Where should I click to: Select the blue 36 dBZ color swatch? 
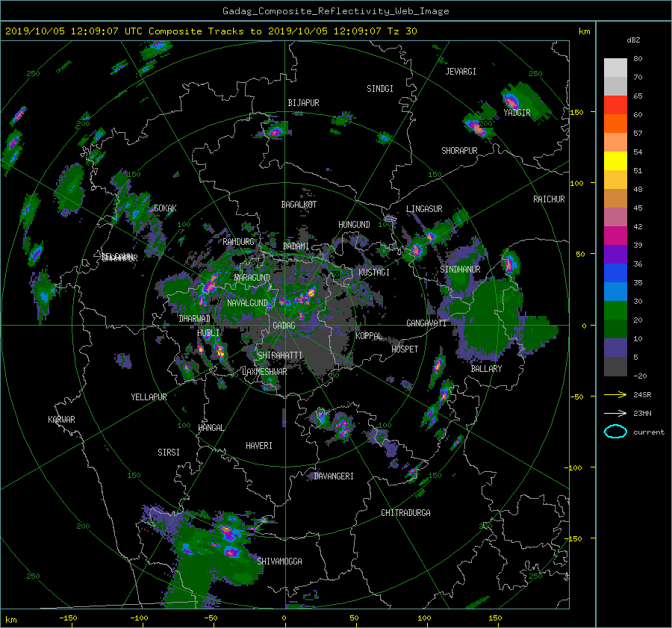point(615,273)
